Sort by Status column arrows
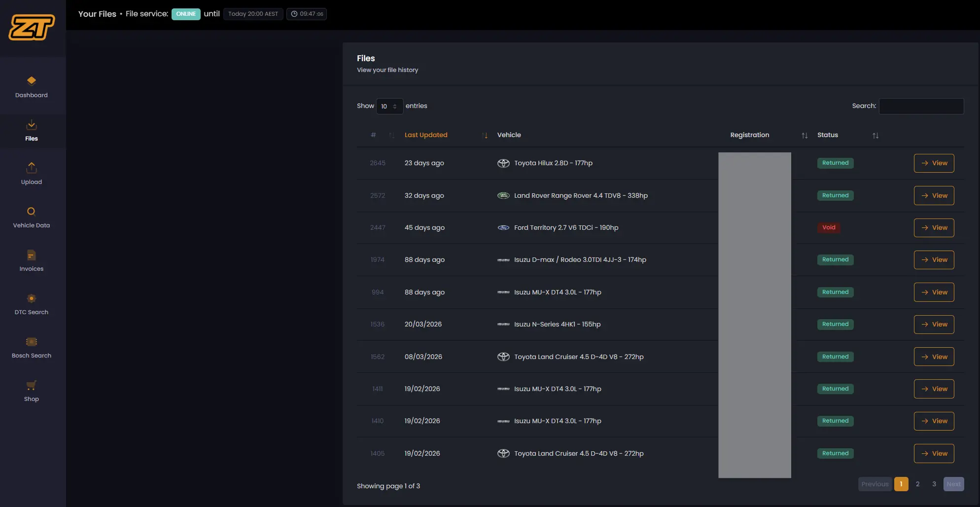This screenshot has height=507, width=980. click(x=875, y=135)
